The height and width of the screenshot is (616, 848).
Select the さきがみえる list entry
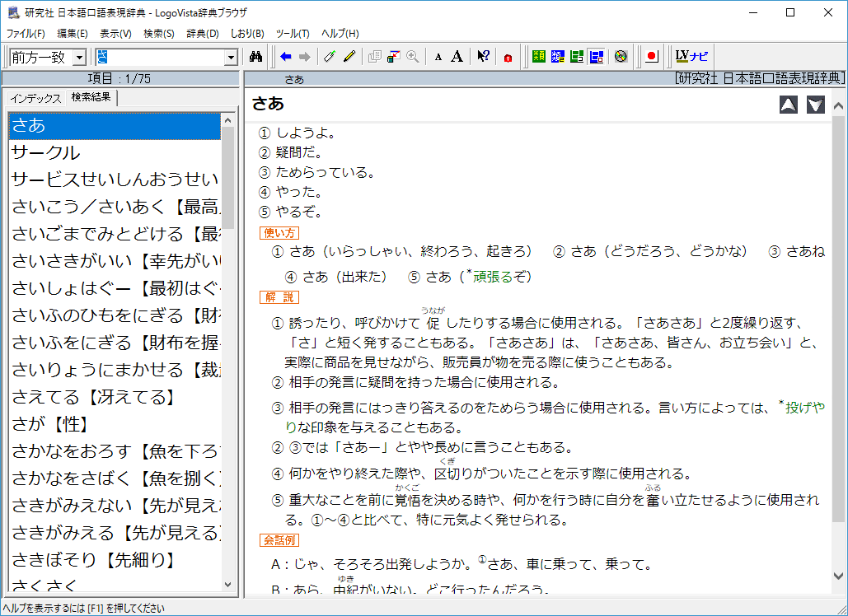(x=115, y=533)
